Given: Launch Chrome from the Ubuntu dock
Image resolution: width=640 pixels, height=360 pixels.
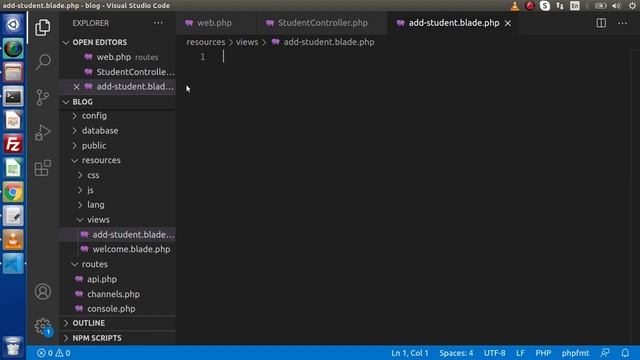Looking at the screenshot, I should click(x=13, y=192).
